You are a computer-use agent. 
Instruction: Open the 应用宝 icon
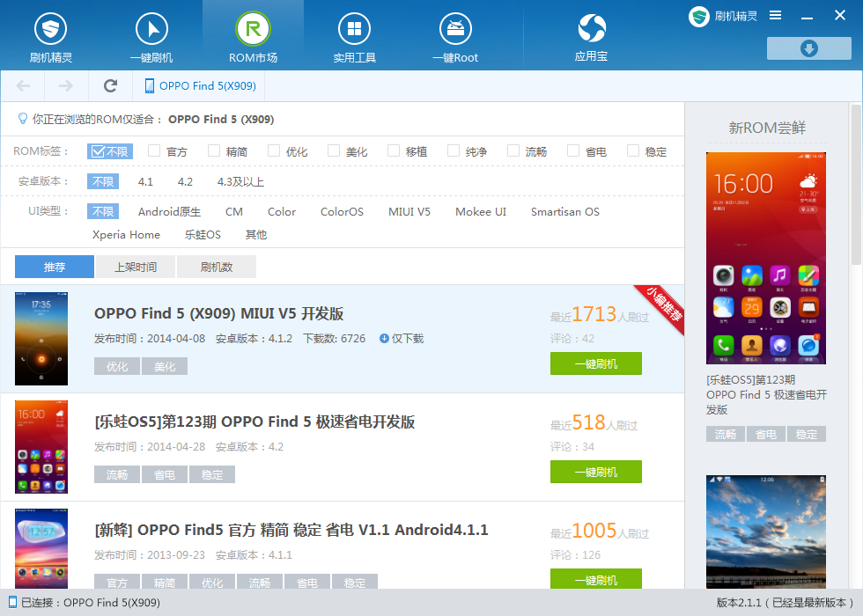592,28
